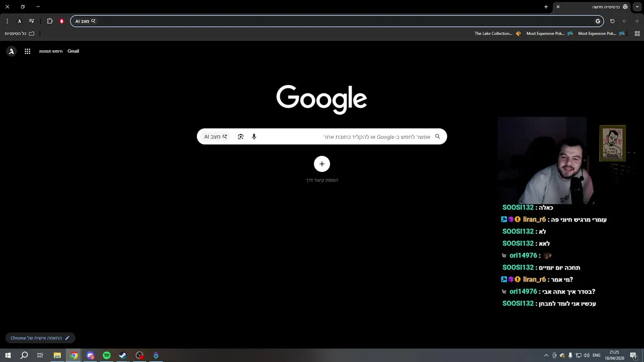Click the red extension icon in toolbar
The width and height of the screenshot is (644, 362).
click(x=62, y=21)
